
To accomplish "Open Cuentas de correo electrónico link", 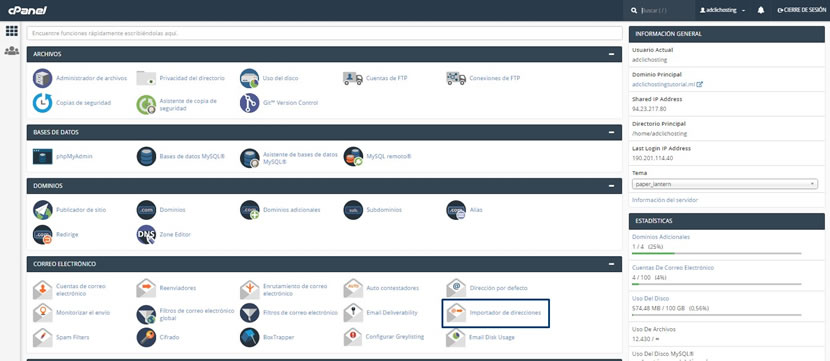I will (x=81, y=290).
